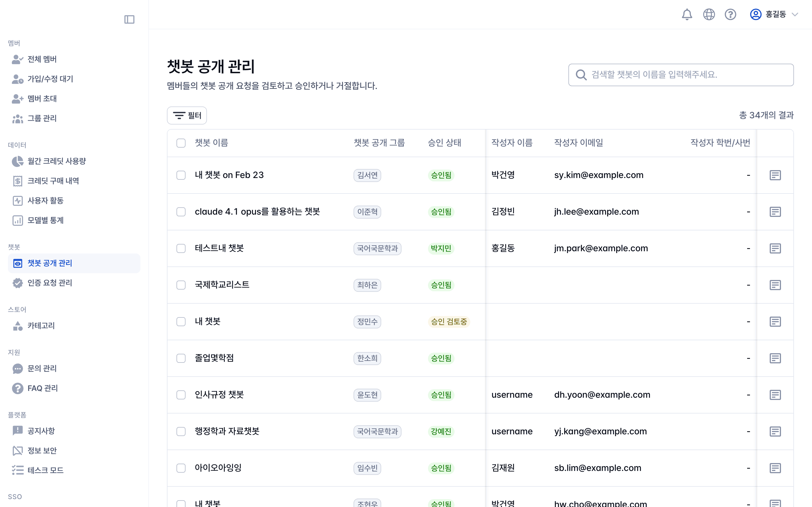Check the checkbox for 테스트내 챗봇 row
The width and height of the screenshot is (812, 507).
point(181,248)
